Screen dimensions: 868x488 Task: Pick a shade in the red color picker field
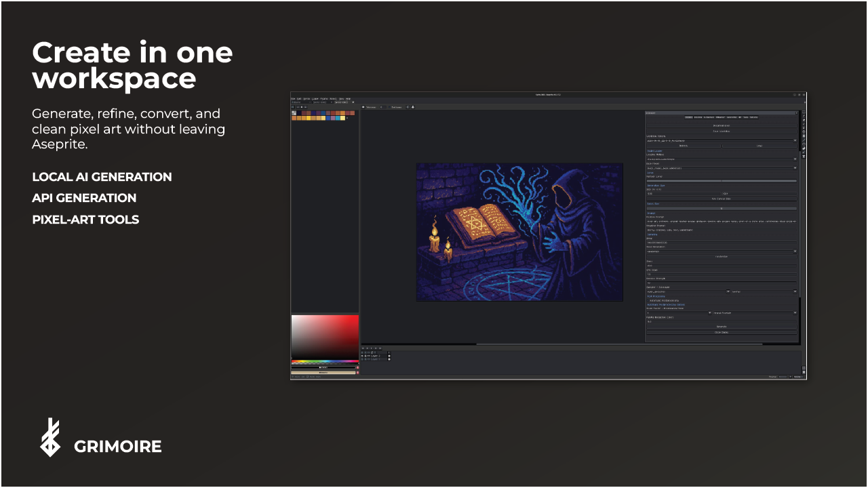[325, 337]
